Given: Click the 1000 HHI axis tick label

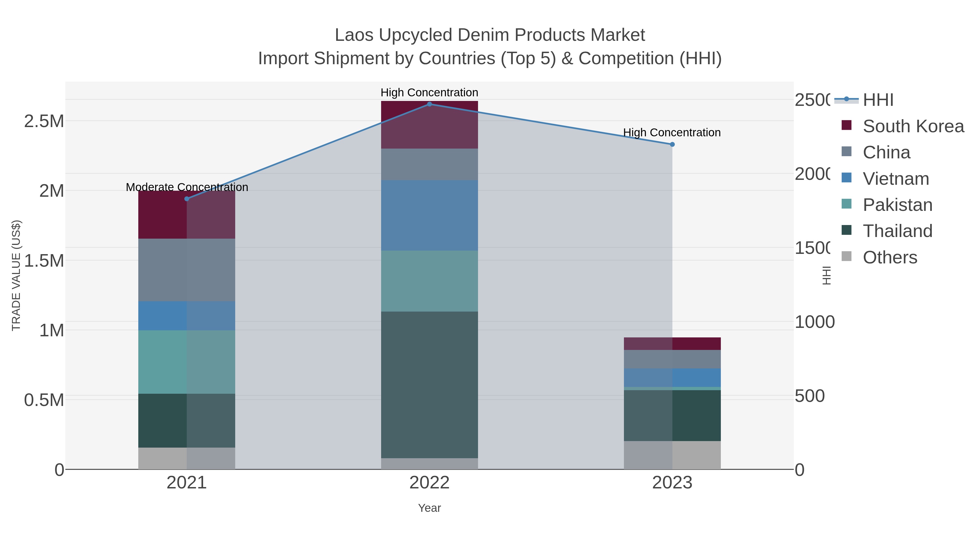Looking at the screenshot, I should pos(815,322).
